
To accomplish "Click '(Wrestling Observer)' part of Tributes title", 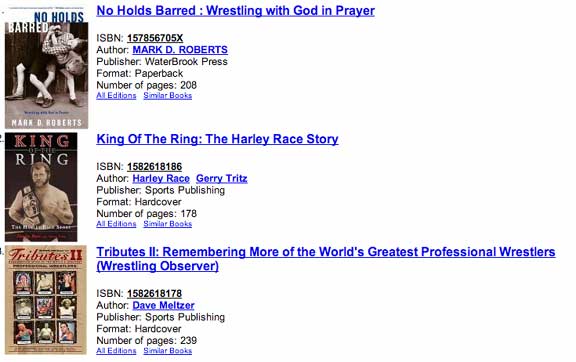I will (158, 266).
